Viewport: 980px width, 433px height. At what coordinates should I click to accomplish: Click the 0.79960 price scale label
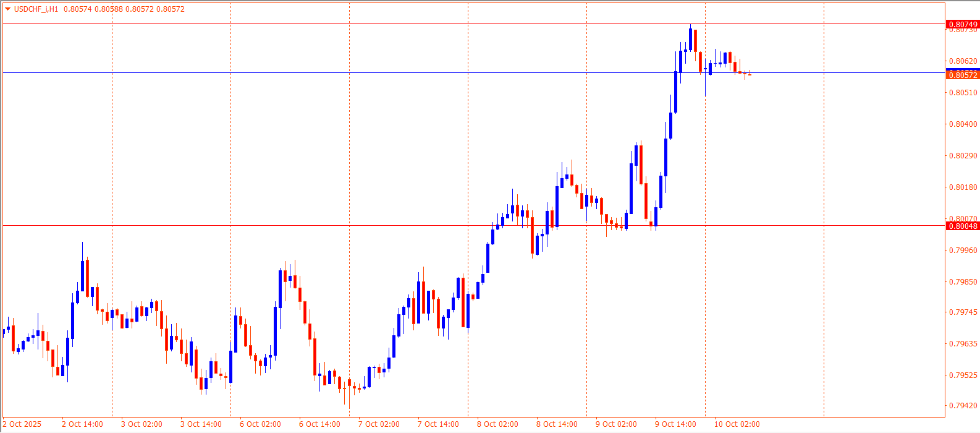pos(963,250)
